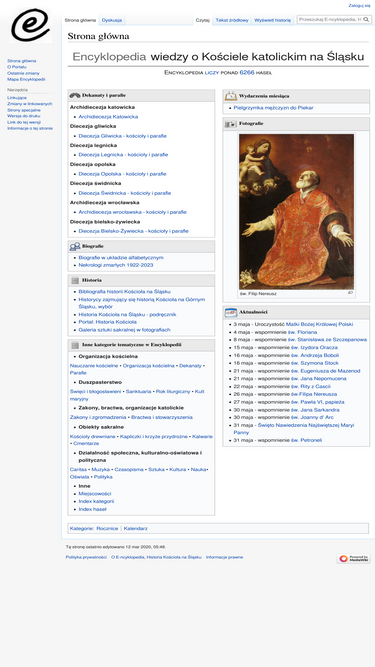Open the Tekst źródłowy tab
This screenshot has width=375, height=667.
point(232,20)
